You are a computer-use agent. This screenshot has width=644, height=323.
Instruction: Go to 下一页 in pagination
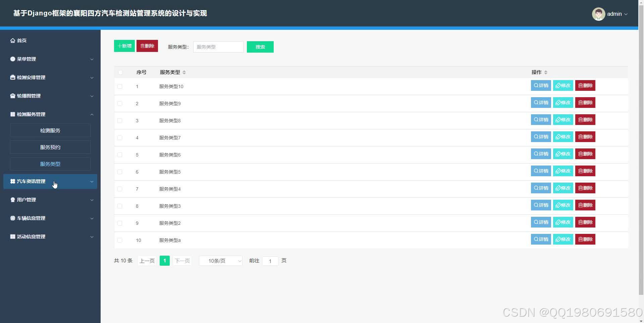182,261
